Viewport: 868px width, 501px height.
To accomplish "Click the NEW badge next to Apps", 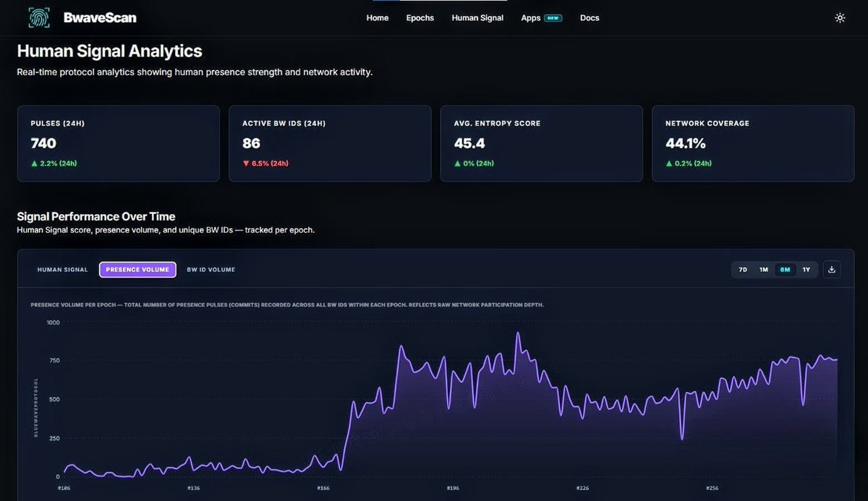I will coord(553,18).
